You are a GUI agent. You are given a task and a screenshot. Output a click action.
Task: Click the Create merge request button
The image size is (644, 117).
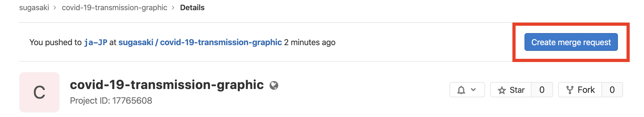[x=571, y=42]
